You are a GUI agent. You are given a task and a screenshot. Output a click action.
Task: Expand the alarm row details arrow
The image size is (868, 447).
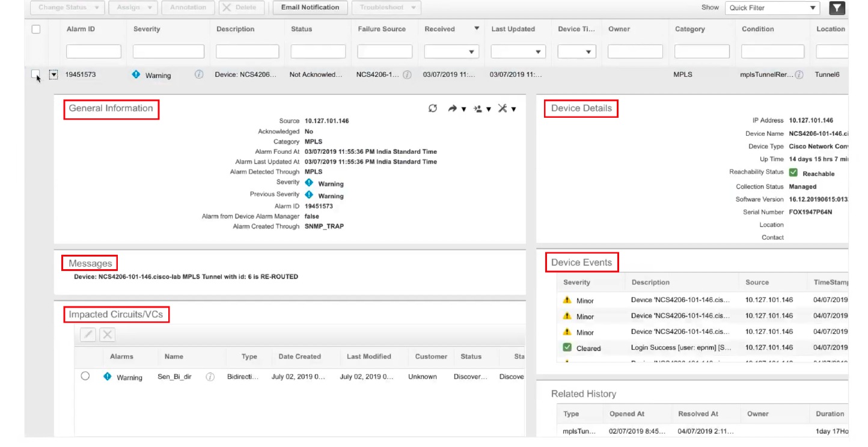53,74
